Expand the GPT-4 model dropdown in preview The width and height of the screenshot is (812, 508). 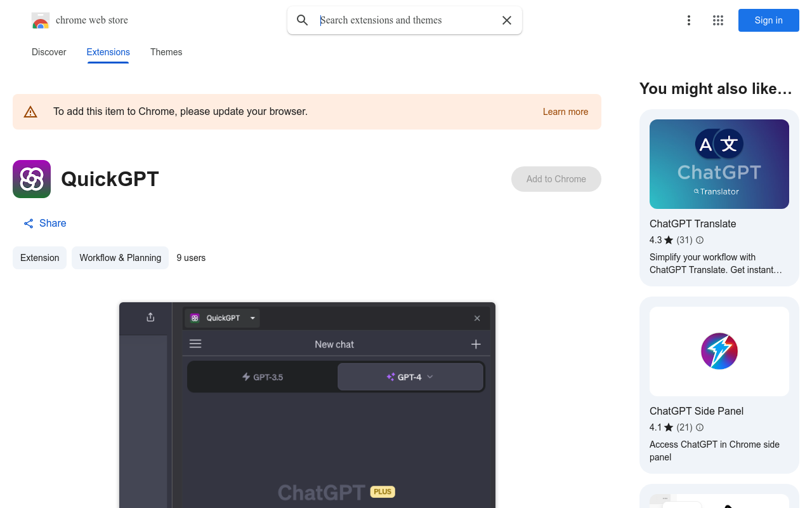tap(410, 377)
